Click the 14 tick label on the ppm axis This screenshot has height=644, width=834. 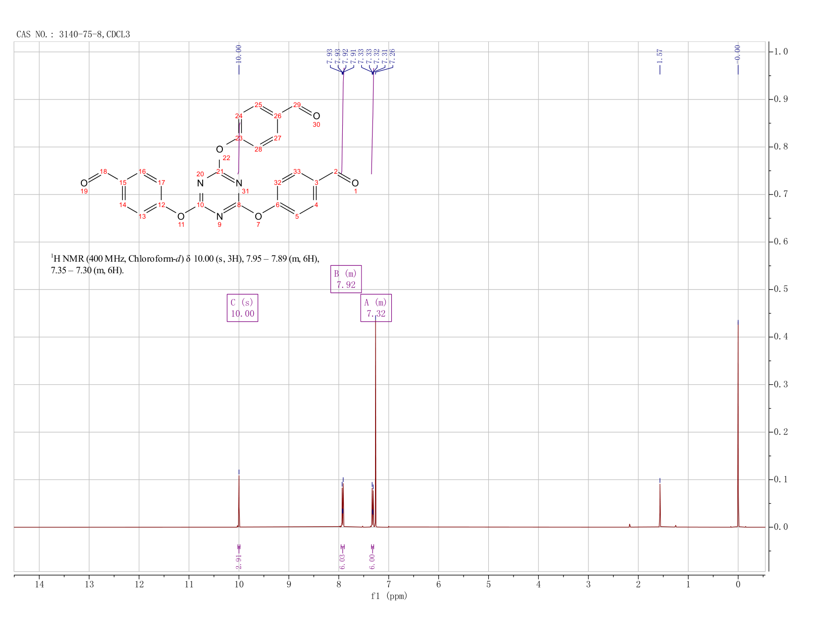point(39,584)
